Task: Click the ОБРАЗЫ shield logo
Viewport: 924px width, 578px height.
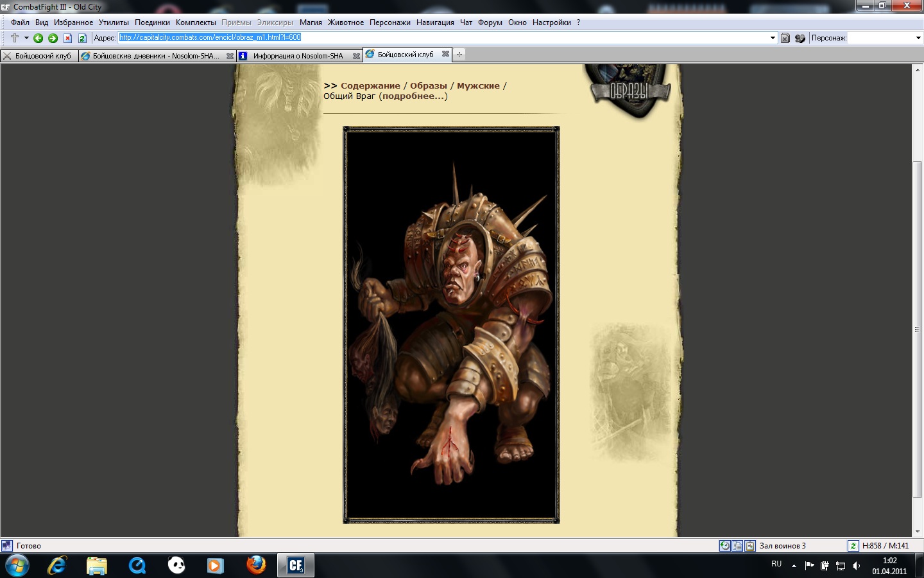Action: pos(631,91)
